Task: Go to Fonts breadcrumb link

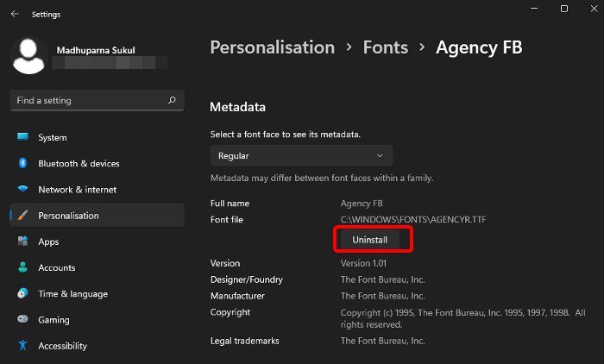Action: (x=385, y=47)
